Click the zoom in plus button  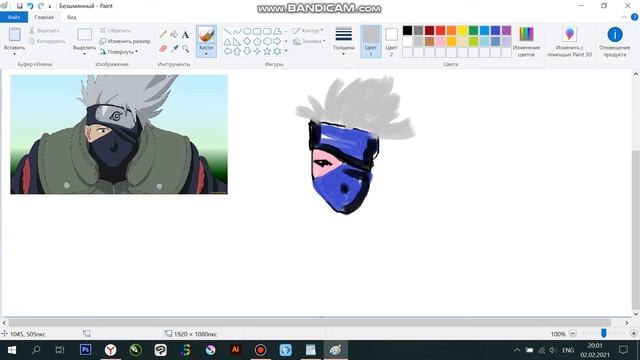633,333
